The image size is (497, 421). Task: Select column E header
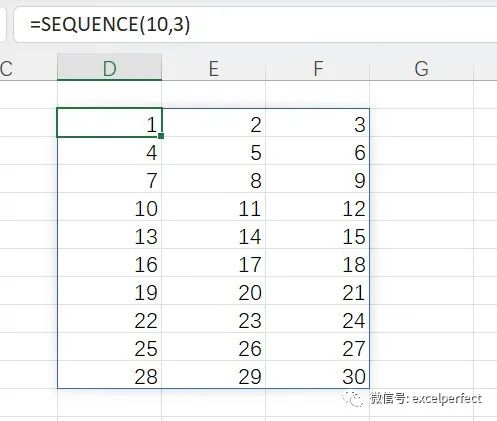coord(214,67)
